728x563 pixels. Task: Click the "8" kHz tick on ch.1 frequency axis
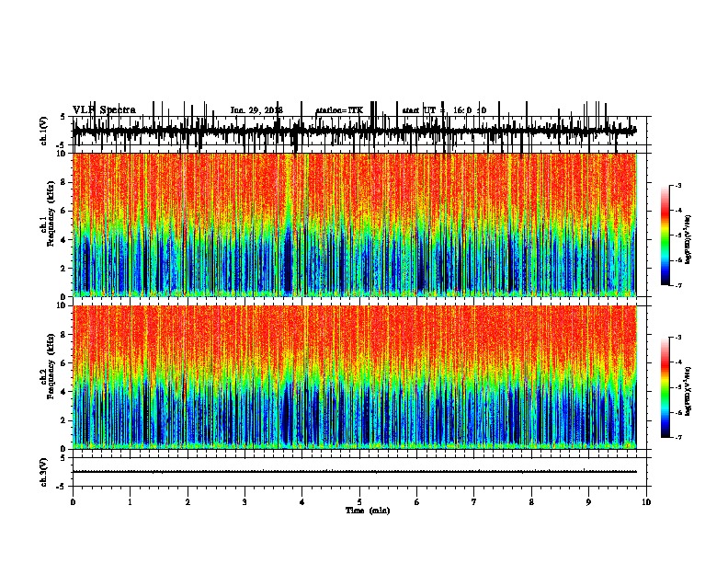(x=64, y=182)
